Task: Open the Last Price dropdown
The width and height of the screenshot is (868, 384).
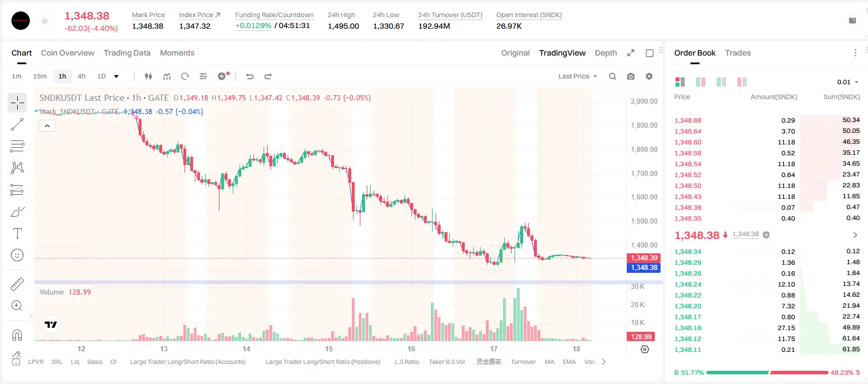Action: pos(578,76)
